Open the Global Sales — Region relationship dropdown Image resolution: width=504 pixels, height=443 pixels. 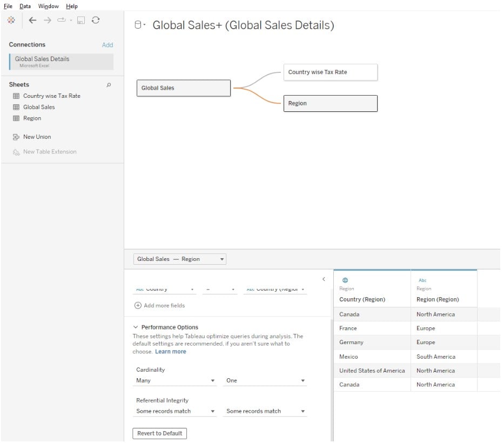[x=180, y=260]
